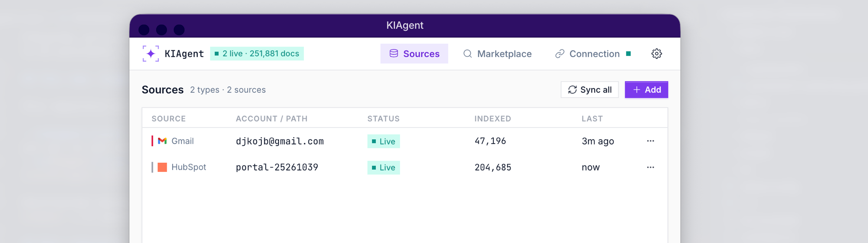Switch to the Sources tab
868x243 pixels.
414,53
